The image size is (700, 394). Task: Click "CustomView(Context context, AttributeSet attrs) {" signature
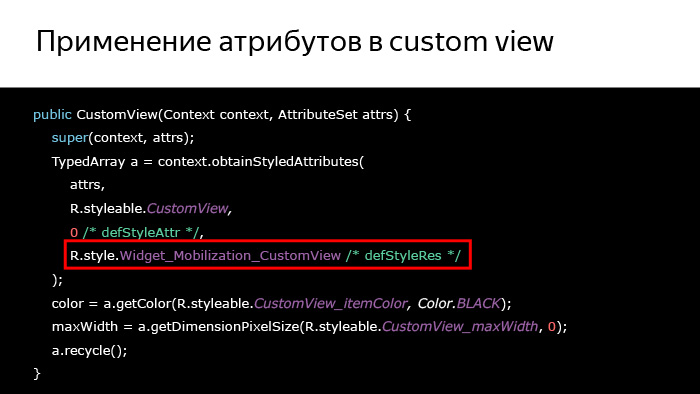tap(243, 115)
